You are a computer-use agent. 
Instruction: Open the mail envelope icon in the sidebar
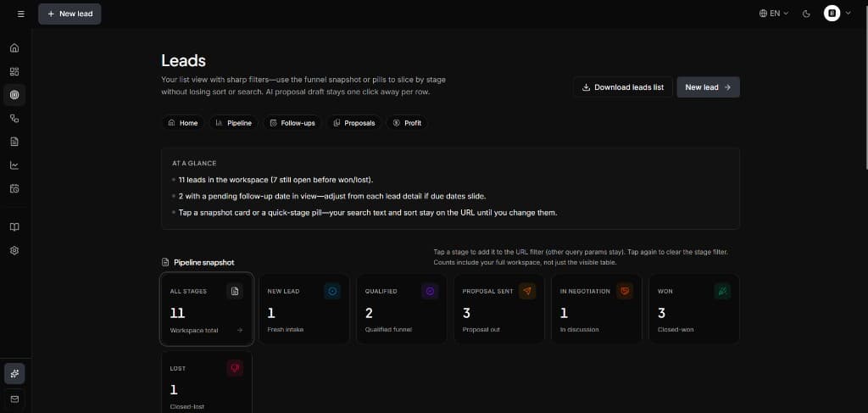point(14,399)
